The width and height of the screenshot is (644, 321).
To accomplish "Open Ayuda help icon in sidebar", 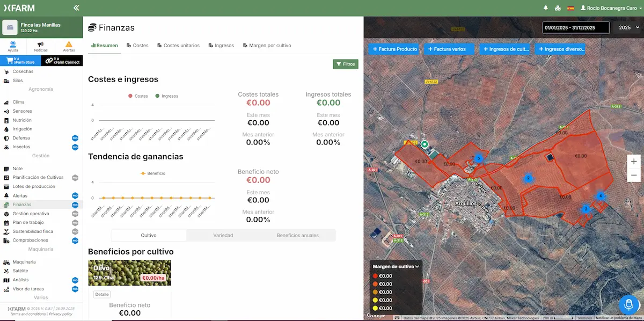I will [13, 46].
